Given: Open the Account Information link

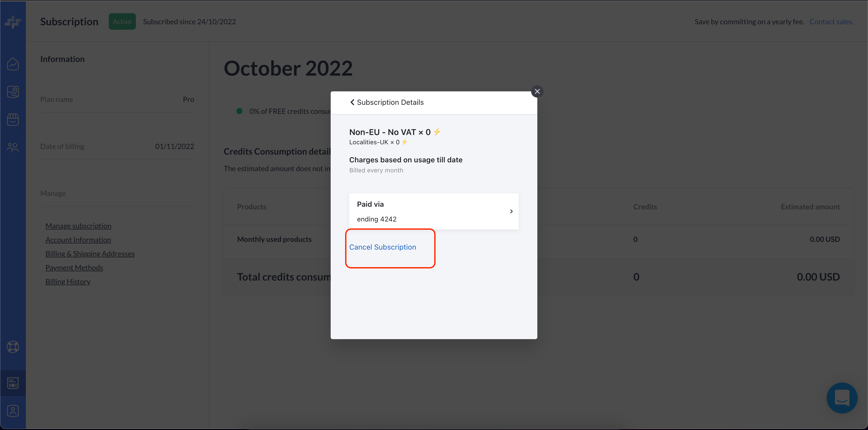Looking at the screenshot, I should [x=78, y=240].
